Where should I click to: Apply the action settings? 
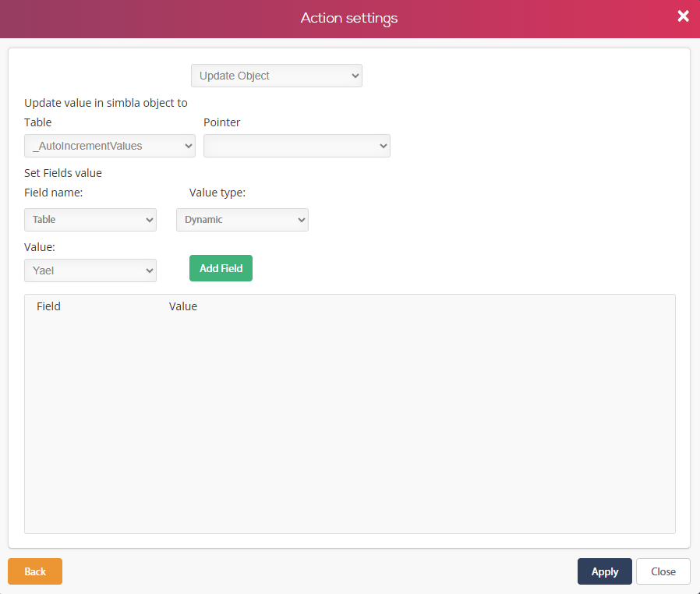[604, 571]
